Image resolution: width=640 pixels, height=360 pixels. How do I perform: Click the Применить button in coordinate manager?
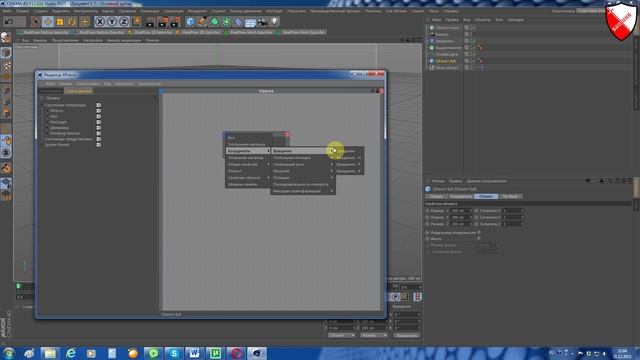pos(406,335)
